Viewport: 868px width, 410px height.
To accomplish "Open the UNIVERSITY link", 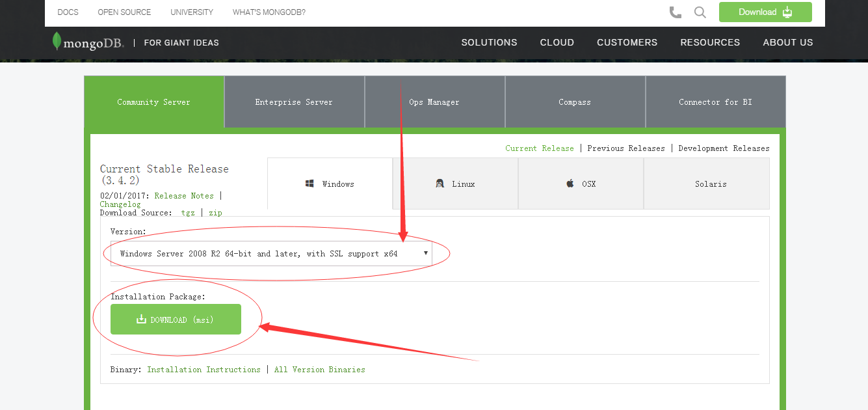I will pos(192,12).
